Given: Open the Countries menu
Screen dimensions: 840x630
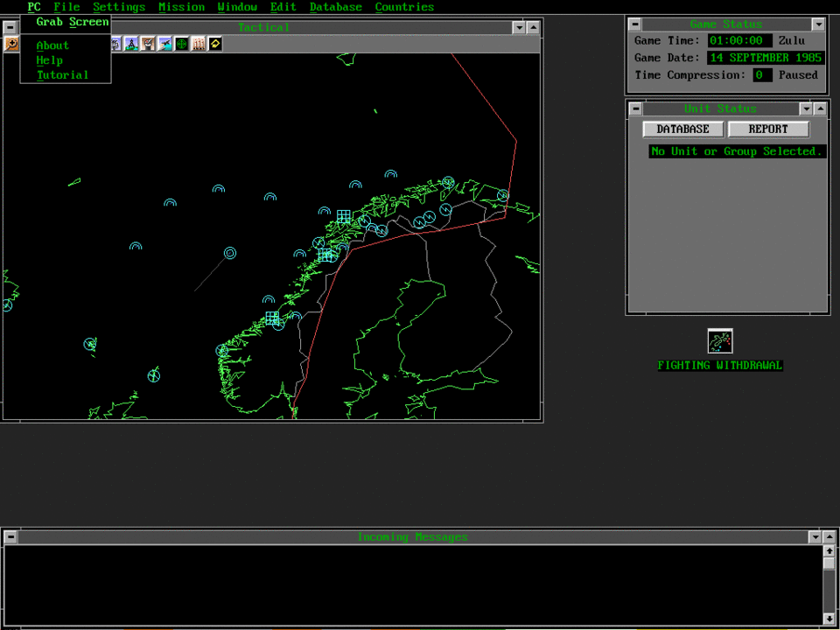Looking at the screenshot, I should click(404, 7).
